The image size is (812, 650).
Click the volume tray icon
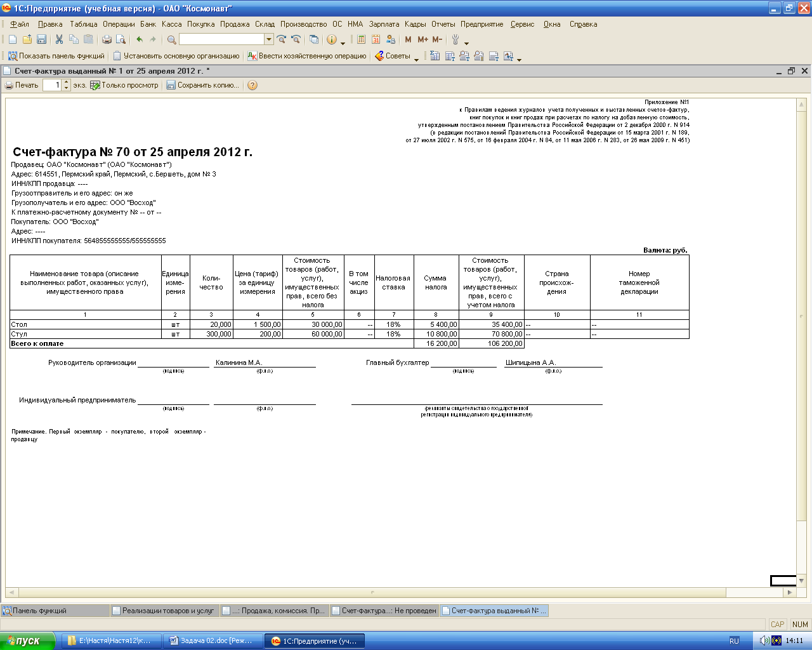(x=764, y=641)
